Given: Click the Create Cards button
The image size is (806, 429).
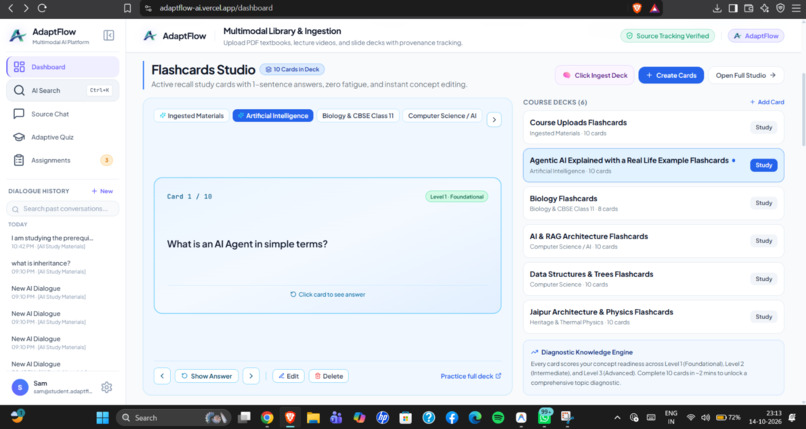Looking at the screenshot, I should [x=671, y=75].
